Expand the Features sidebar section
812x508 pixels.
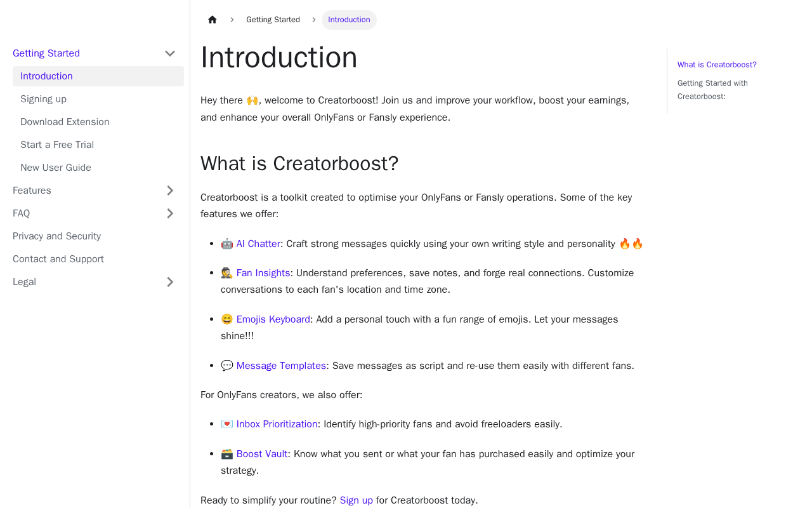tap(170, 190)
